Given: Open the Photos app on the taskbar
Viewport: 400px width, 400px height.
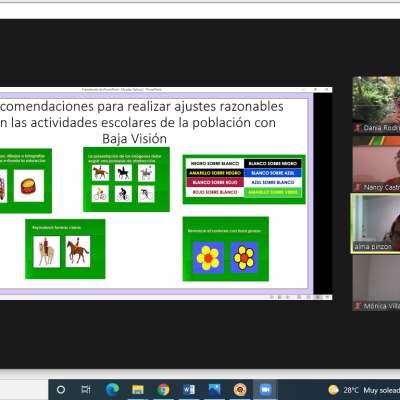Looking at the screenshot, I should pos(214,389).
